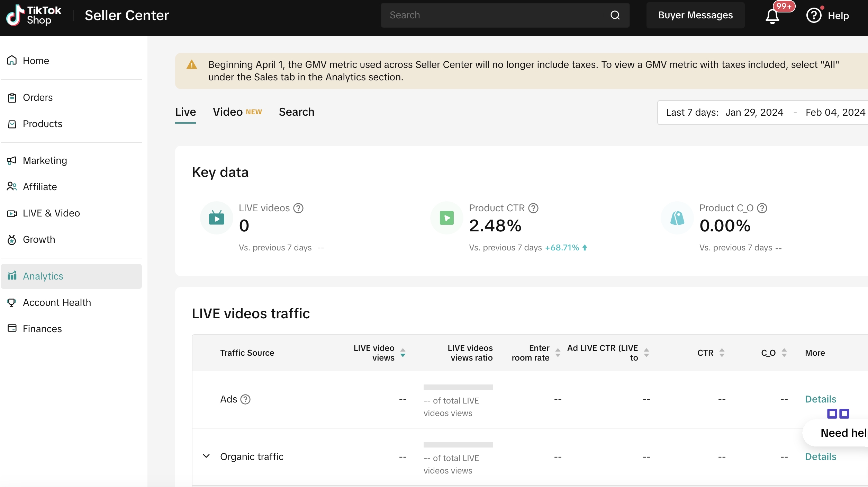Switch to the Video tab
The width and height of the screenshot is (868, 487).
pos(227,112)
